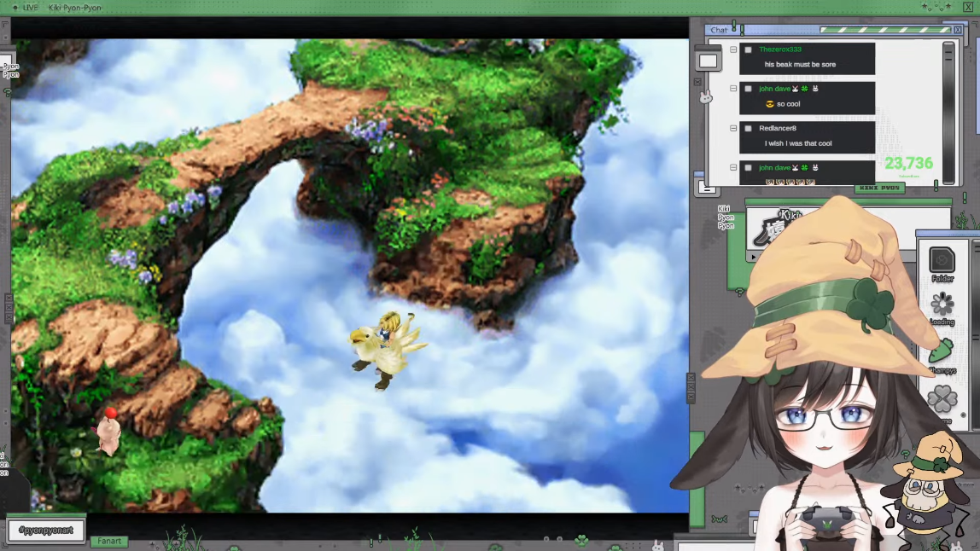
Task: Click the sunglasses emoji in john dave's message
Action: (769, 104)
